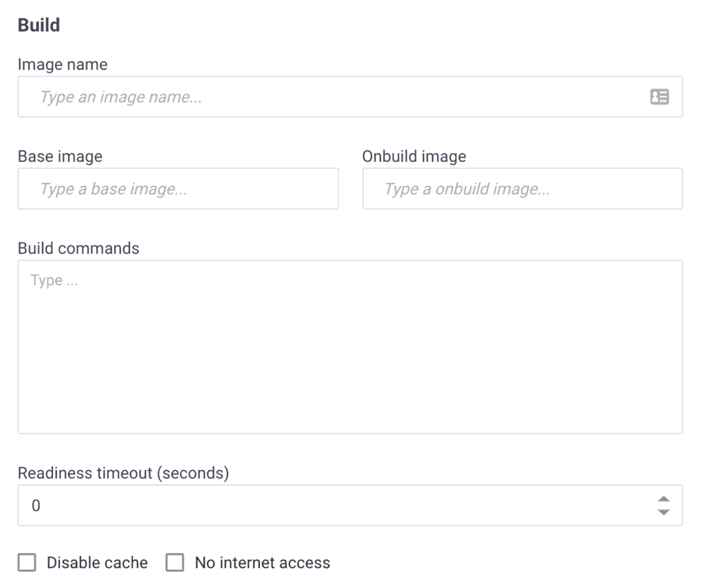
Task: Click the "Type an image name..." placeholder text
Action: 121,97
